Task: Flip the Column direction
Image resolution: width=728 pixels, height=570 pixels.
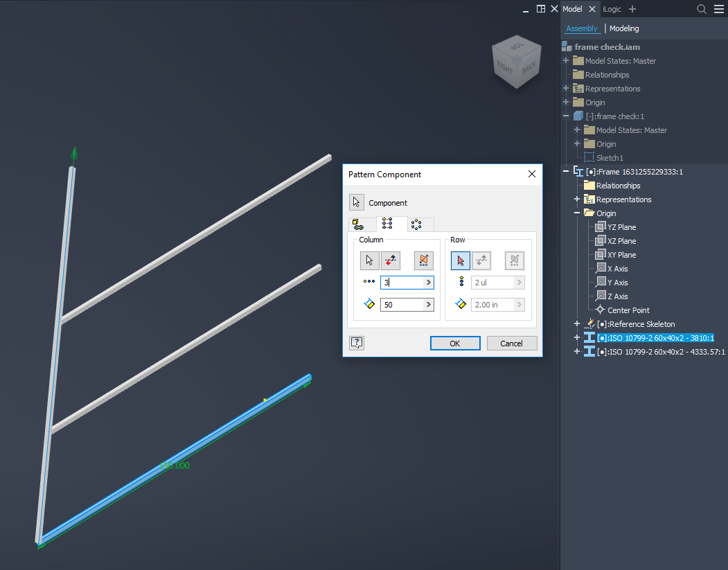Action: tap(391, 260)
